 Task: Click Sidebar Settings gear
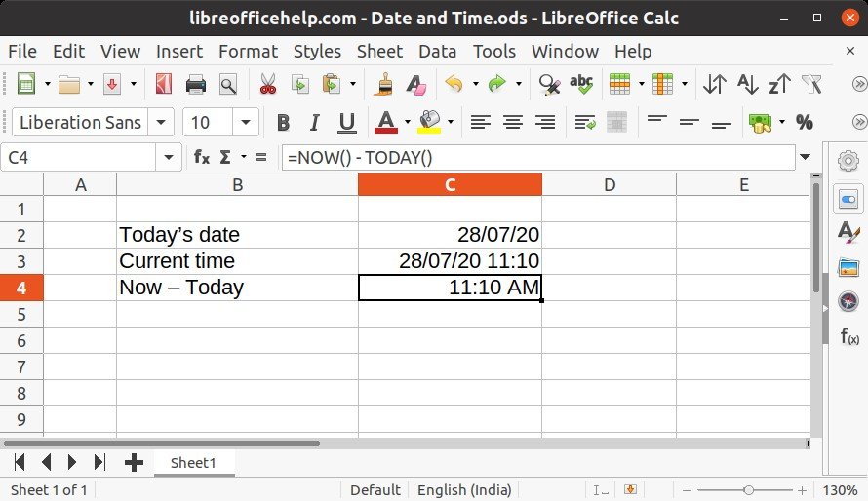(x=848, y=161)
